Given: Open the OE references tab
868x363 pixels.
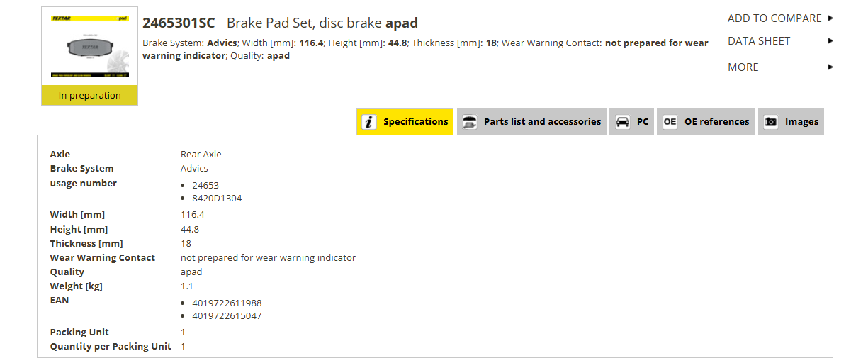Looking at the screenshot, I should pos(706,122).
